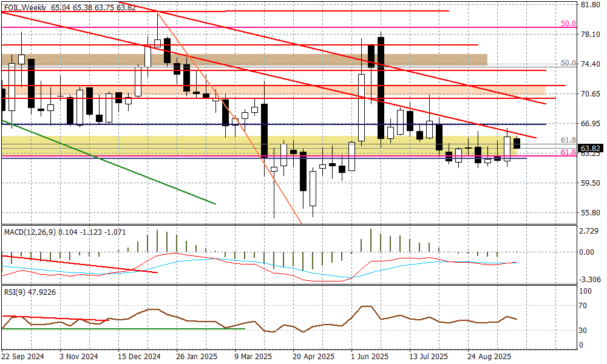The height and width of the screenshot is (364, 607).
Task: Click the current price tag 63.82
Action: (591, 148)
